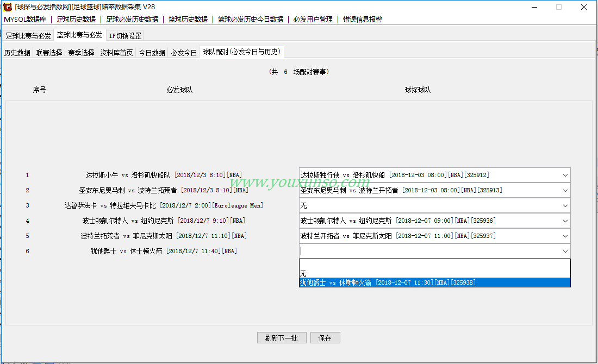Click the 保存 button

pos(325,338)
